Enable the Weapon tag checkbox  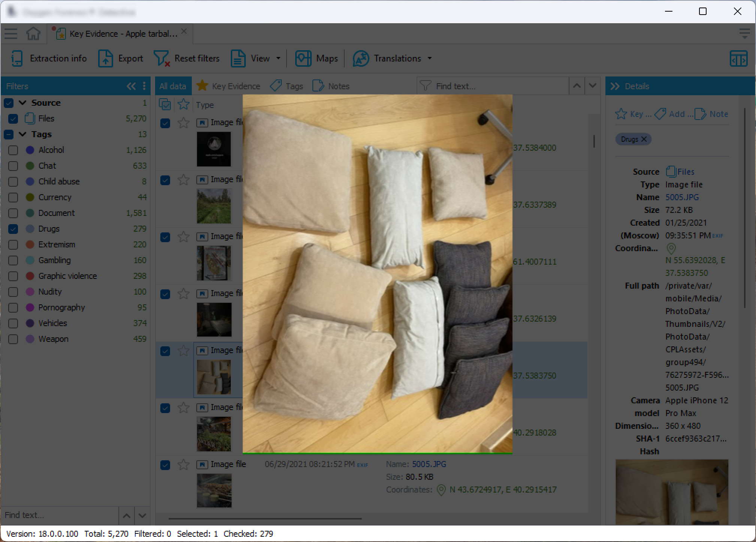[x=13, y=339]
